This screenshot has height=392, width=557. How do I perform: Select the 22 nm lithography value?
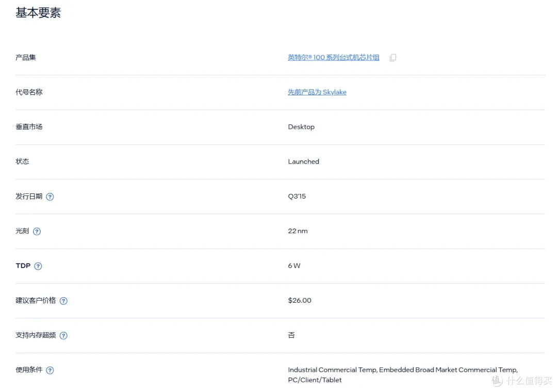pyautogui.click(x=298, y=231)
